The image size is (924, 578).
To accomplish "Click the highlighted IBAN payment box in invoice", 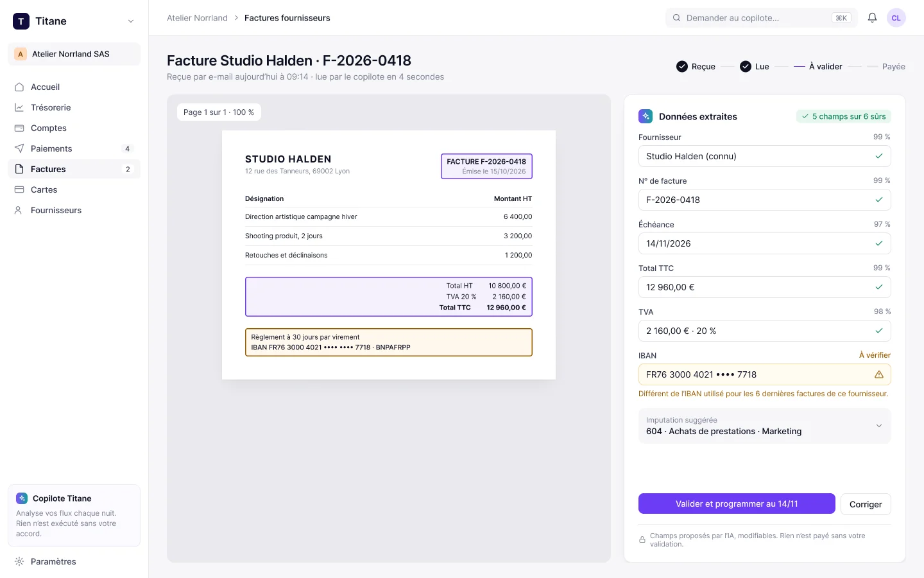I will pyautogui.click(x=389, y=342).
